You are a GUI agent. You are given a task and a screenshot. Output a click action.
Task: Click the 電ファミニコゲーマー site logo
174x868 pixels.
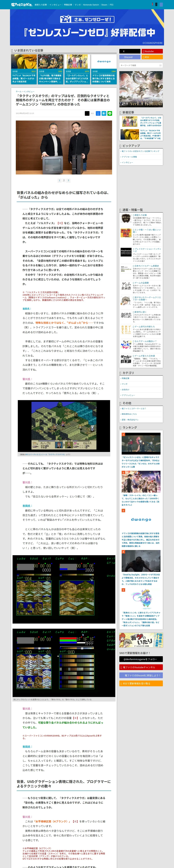22,5
